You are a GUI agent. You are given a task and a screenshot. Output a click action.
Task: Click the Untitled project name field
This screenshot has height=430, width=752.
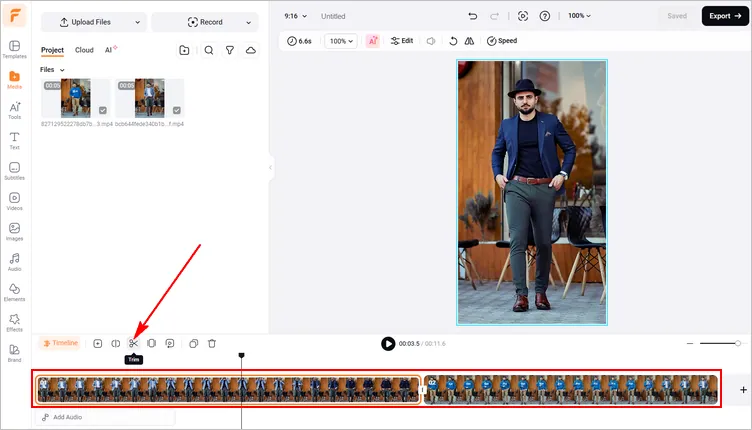(333, 16)
